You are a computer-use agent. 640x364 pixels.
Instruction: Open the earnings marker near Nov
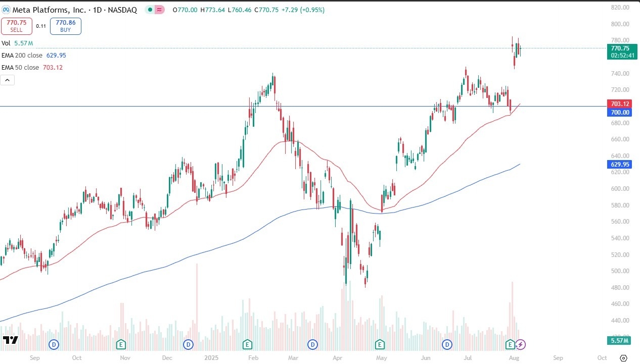121,344
